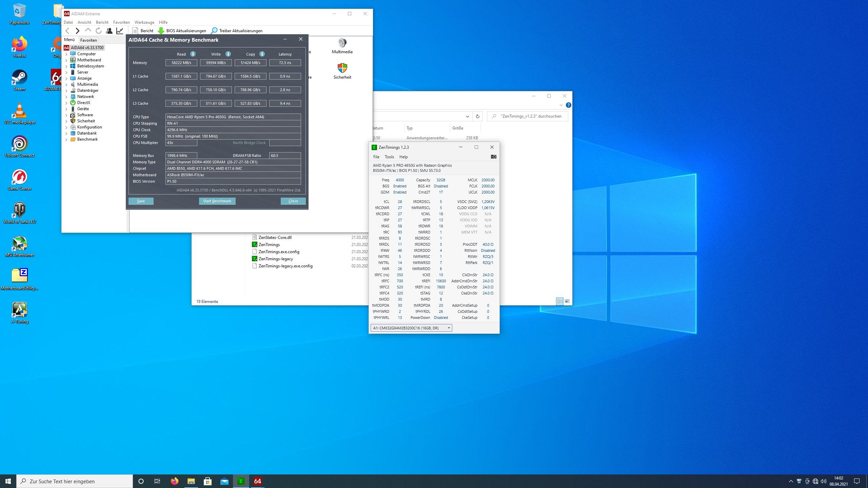Click the Save button in benchmark dialog
The width and height of the screenshot is (868, 488).
point(141,201)
